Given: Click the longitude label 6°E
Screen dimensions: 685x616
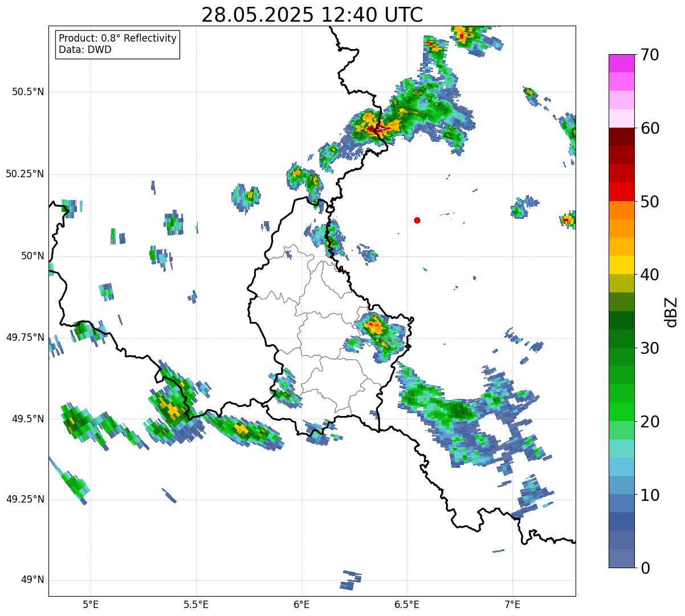Looking at the screenshot, I should coord(301,604).
